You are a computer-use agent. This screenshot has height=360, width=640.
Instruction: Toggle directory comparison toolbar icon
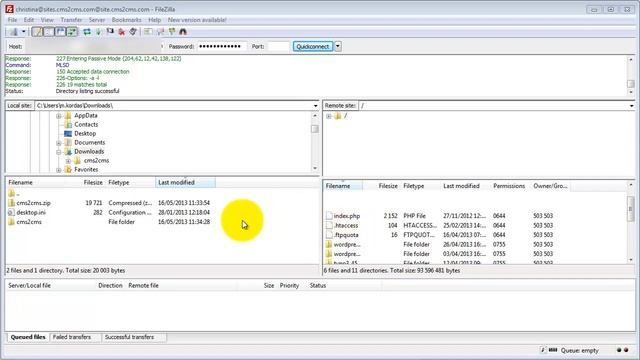(x=160, y=32)
